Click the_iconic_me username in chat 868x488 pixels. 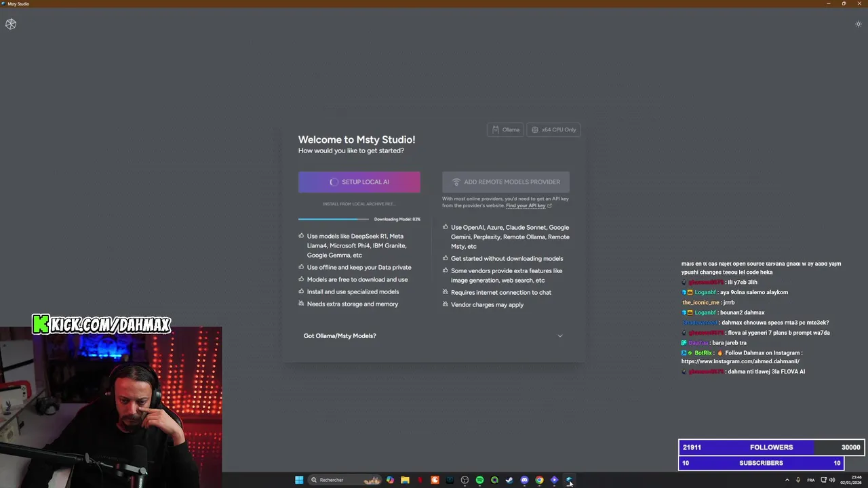coord(701,302)
